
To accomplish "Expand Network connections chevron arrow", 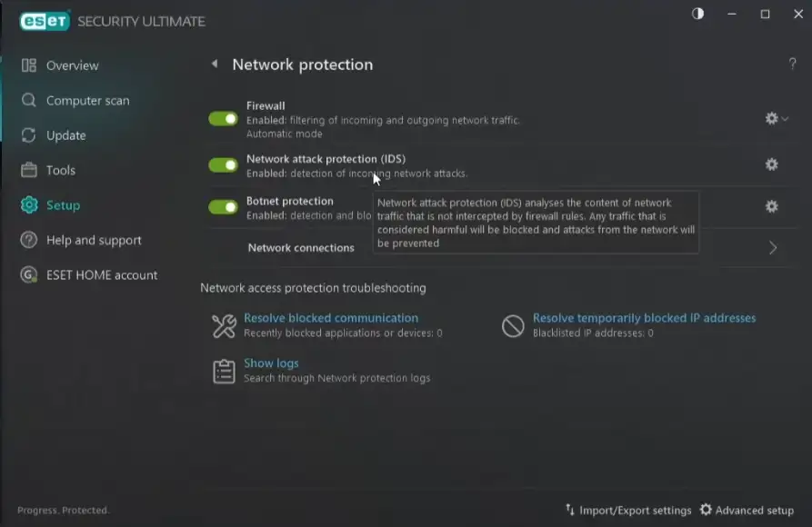I will tap(773, 247).
